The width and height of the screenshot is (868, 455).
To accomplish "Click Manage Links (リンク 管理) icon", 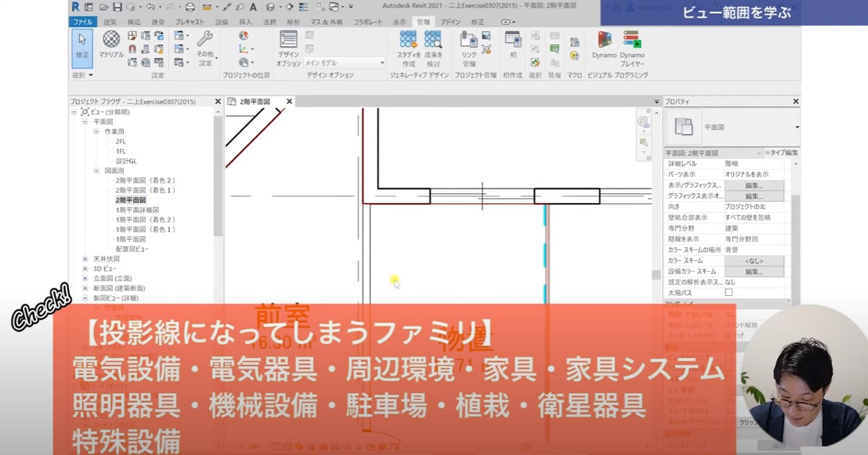I will (469, 48).
